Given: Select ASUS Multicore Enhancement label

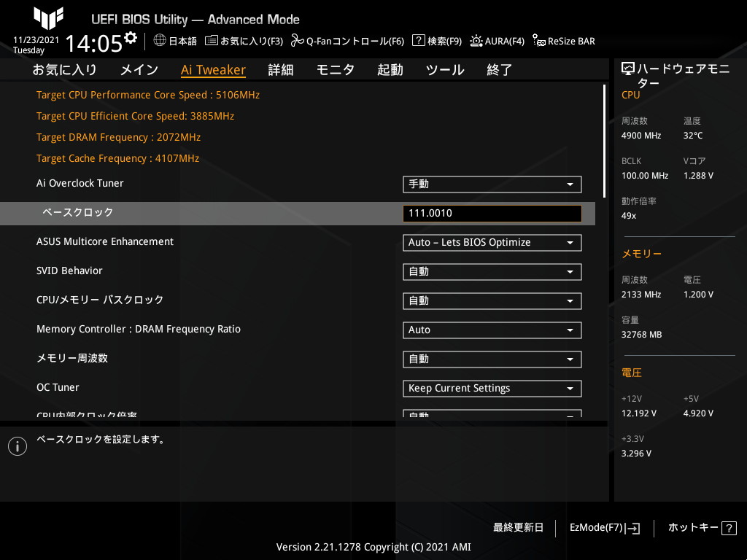Looking at the screenshot, I should (x=105, y=241).
